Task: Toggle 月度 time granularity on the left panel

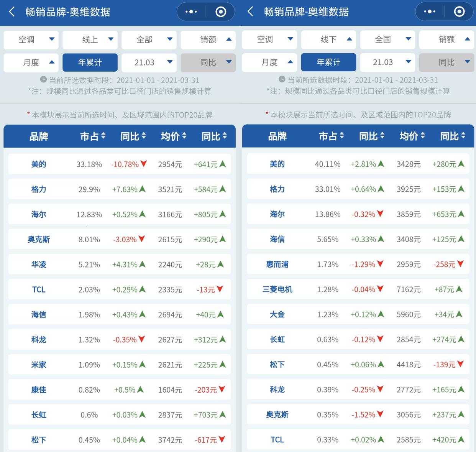Action: pos(31,62)
